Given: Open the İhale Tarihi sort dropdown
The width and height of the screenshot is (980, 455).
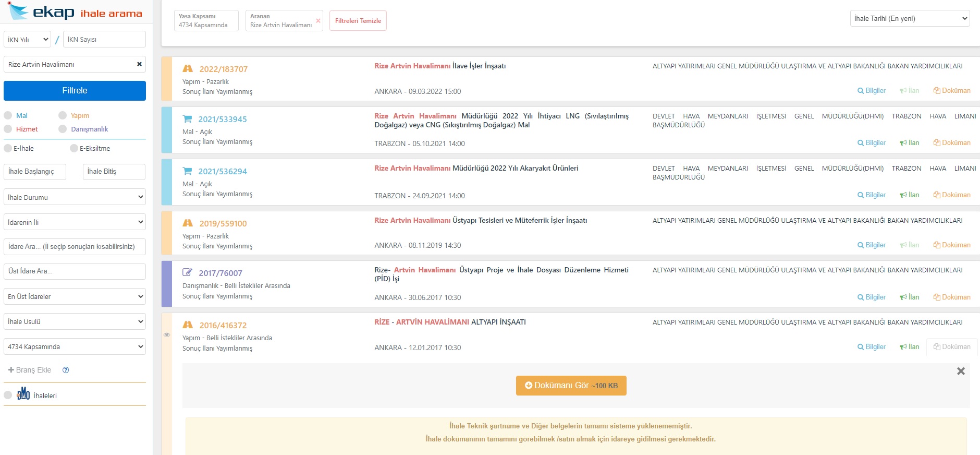Looking at the screenshot, I should [x=910, y=18].
